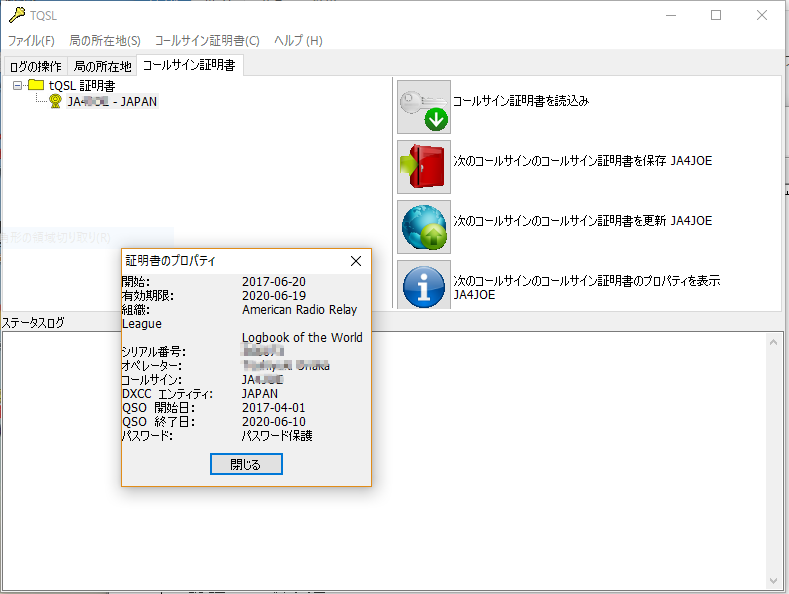Click the 有効期限 date 2020-06-19

point(274,295)
